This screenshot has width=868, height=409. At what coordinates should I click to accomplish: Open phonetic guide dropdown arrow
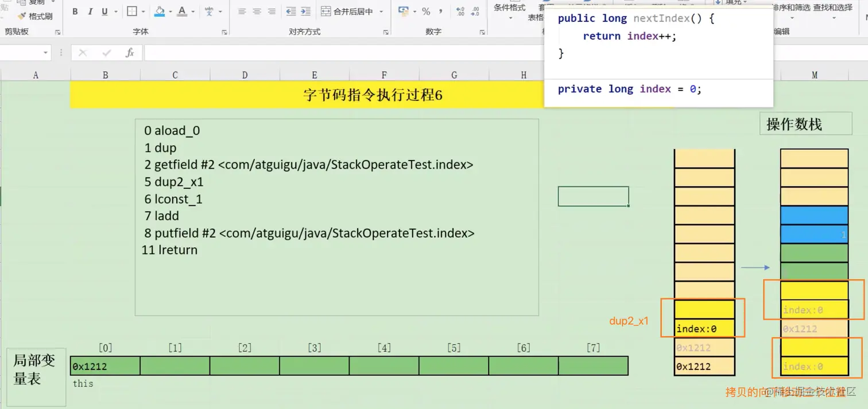[220, 11]
